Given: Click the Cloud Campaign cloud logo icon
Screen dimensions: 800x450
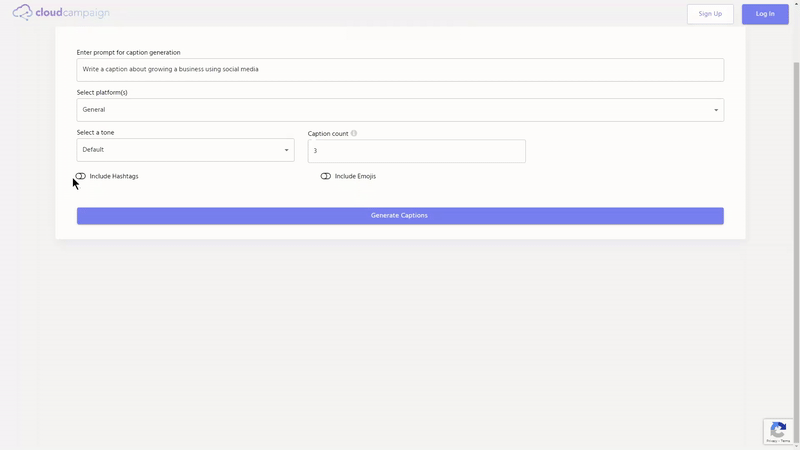Looking at the screenshot, I should click(x=22, y=13).
